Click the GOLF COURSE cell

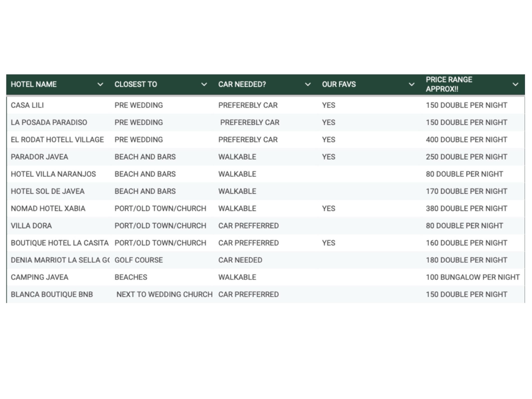click(x=138, y=260)
